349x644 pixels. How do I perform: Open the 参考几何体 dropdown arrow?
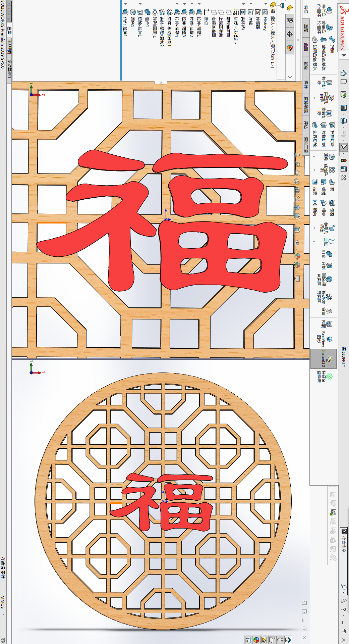314,228
